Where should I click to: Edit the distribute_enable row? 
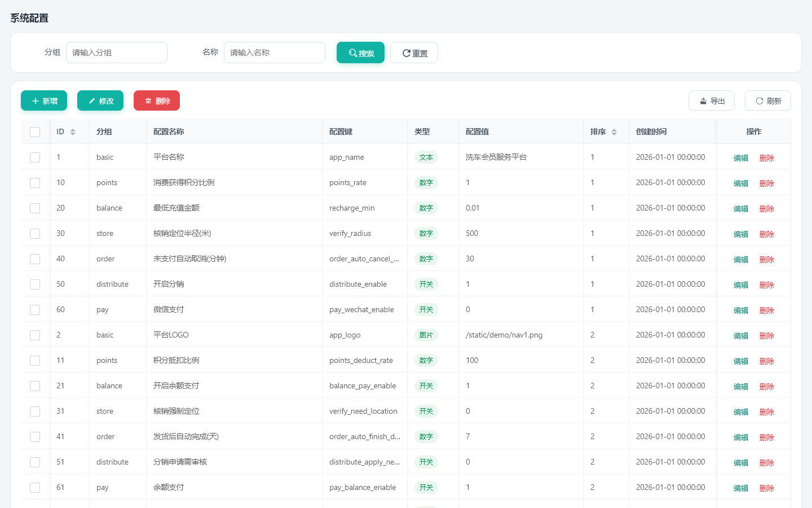click(741, 285)
